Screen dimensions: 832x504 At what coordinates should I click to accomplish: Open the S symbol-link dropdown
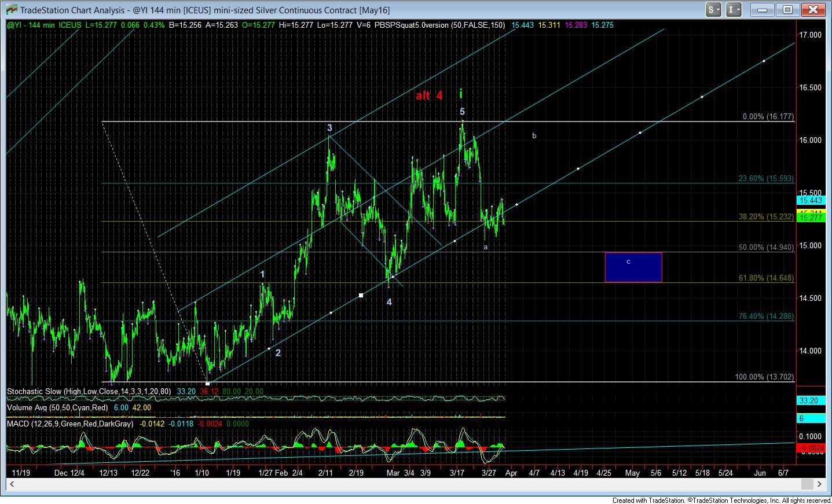coord(713,10)
